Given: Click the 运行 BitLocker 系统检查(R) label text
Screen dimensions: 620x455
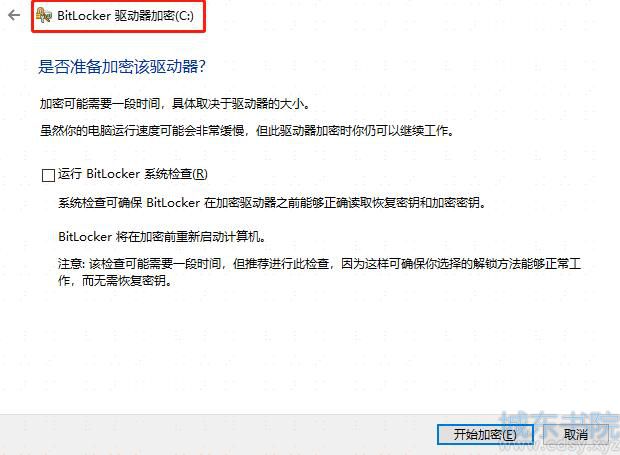Looking at the screenshot, I should [x=133, y=174].
